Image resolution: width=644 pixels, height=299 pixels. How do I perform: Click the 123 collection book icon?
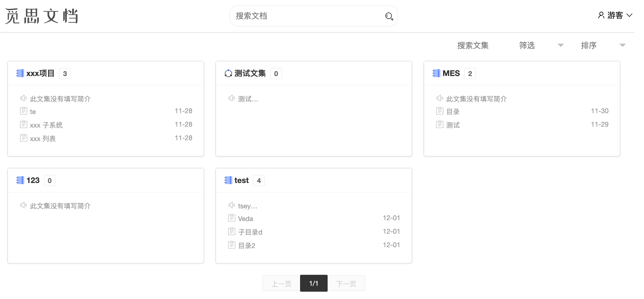20,180
